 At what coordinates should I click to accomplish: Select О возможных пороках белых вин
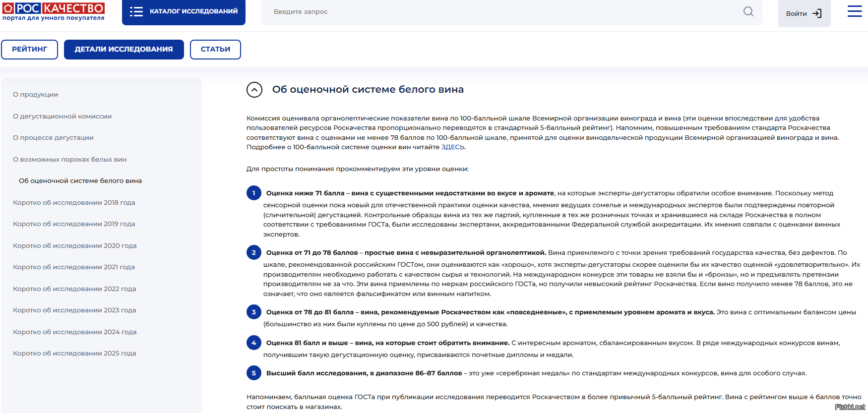coord(70,160)
